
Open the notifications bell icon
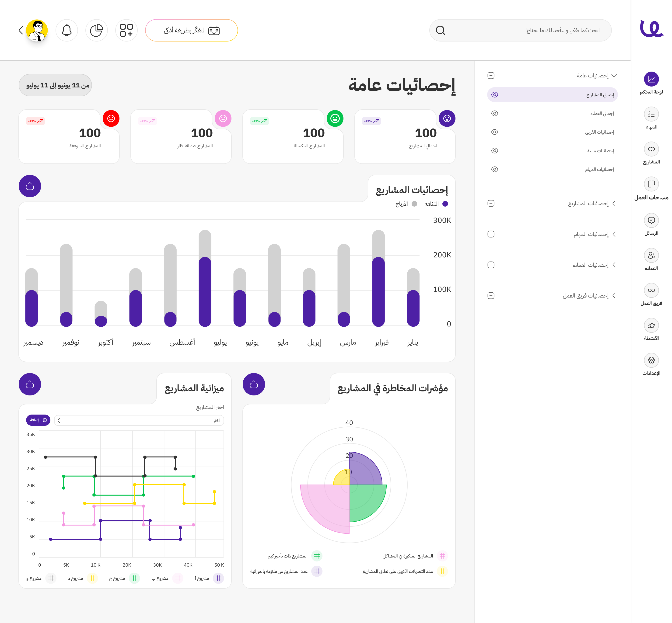click(66, 30)
